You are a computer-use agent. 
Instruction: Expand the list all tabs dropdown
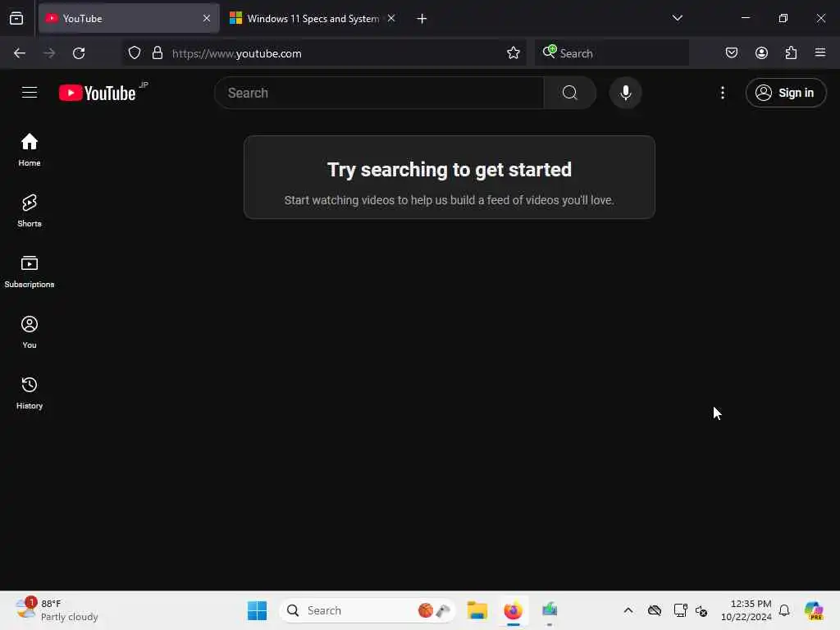click(677, 18)
